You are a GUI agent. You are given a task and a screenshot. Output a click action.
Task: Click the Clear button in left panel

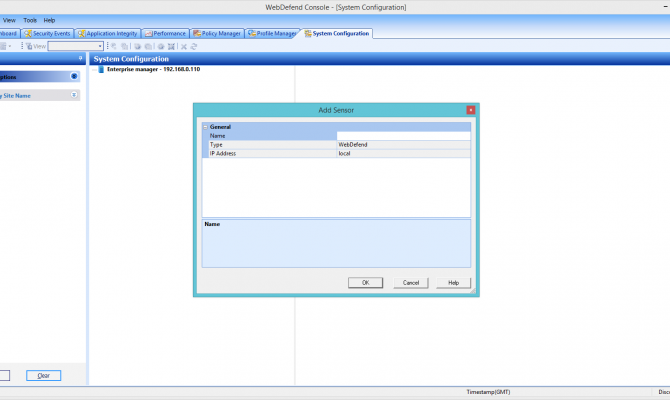pyautogui.click(x=44, y=375)
